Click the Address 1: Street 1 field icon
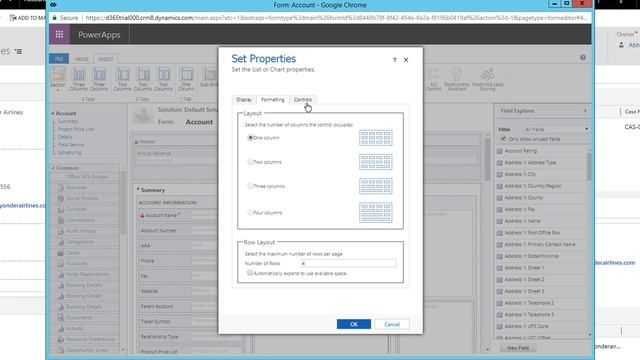 click(500, 268)
